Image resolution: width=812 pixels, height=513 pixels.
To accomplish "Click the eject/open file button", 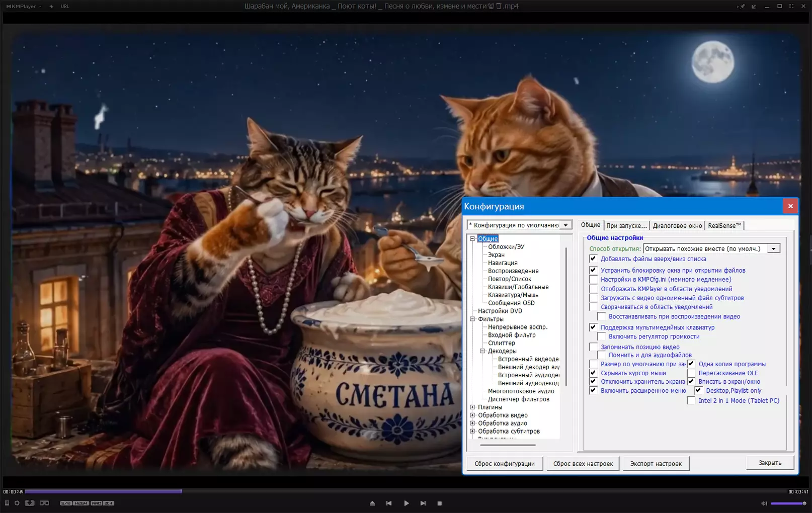I will (372, 503).
